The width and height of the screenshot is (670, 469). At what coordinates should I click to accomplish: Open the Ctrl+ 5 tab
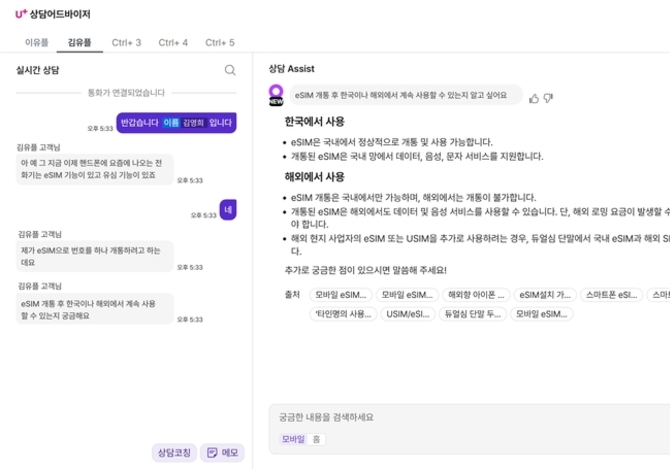coord(220,43)
